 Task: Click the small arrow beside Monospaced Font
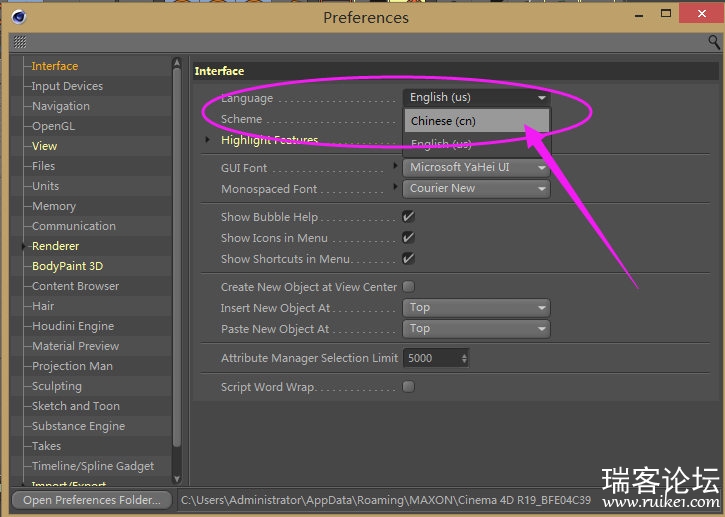coord(395,186)
